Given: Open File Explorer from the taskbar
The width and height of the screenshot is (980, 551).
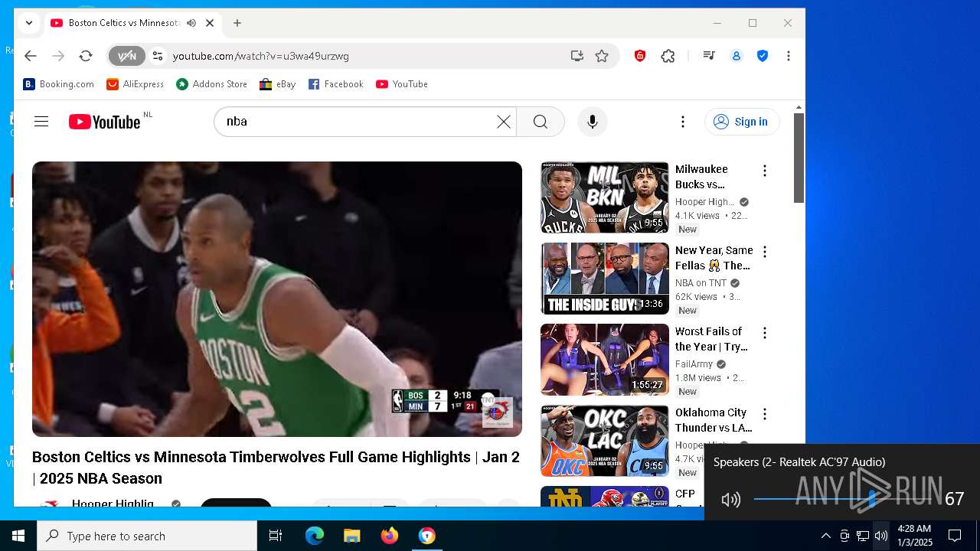Looking at the screenshot, I should (351, 536).
